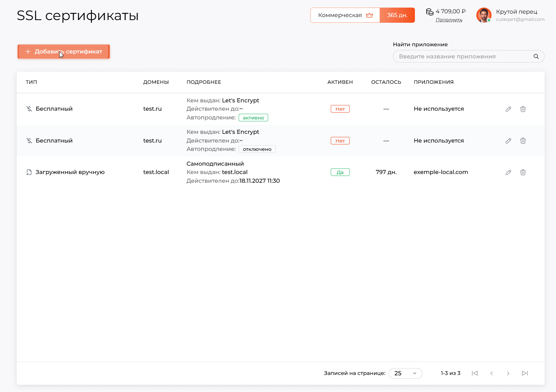This screenshot has width=556, height=392.
Task: Click the uploaded-file icon of Загруженный вручную
Action: tap(29, 172)
